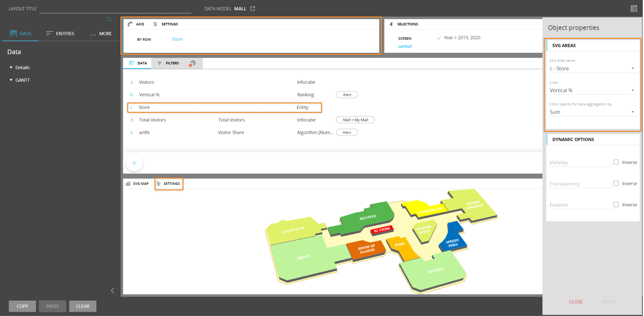Click the search magnifier icon in left panel
The image size is (644, 316).
tap(109, 19)
